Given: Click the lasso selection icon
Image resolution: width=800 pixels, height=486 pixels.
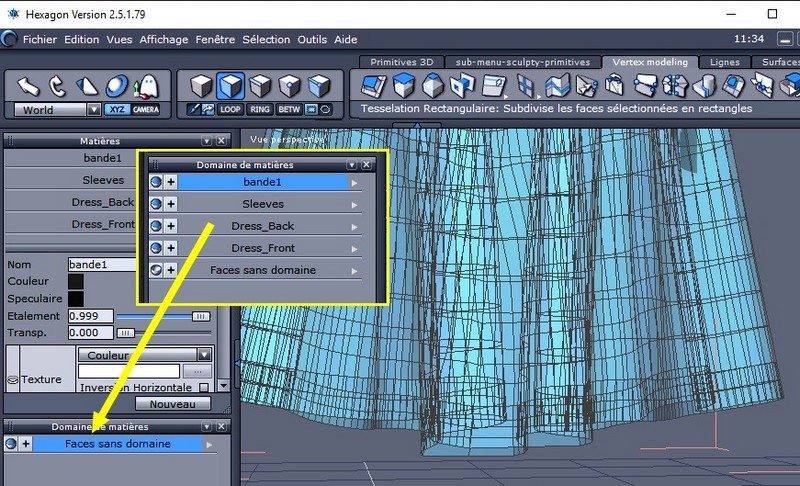Looking at the screenshot, I should click(325, 109).
